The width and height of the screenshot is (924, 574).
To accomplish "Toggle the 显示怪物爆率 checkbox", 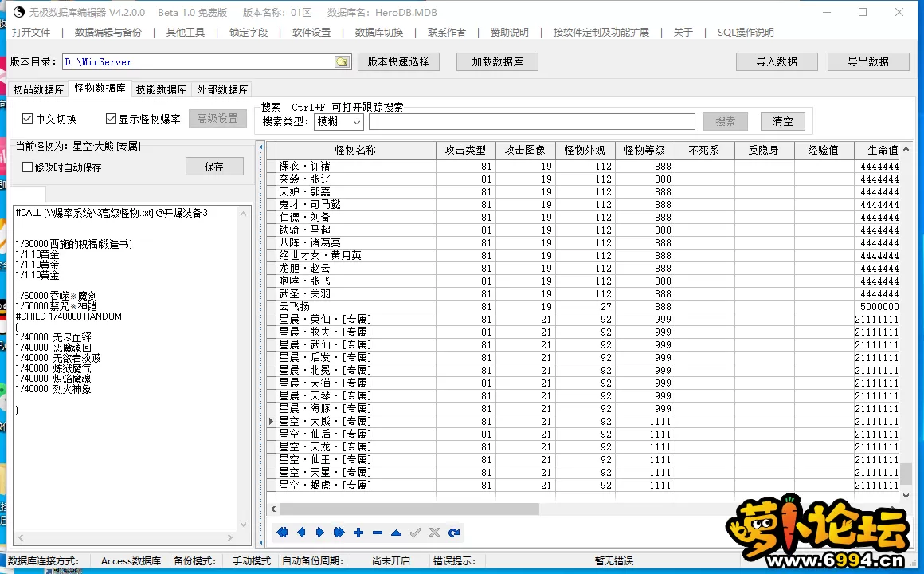I will pos(111,119).
